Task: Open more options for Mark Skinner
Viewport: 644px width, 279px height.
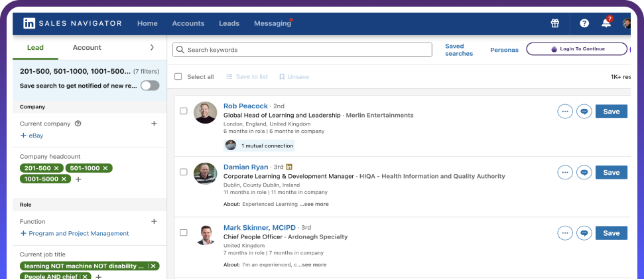Action: (564, 233)
